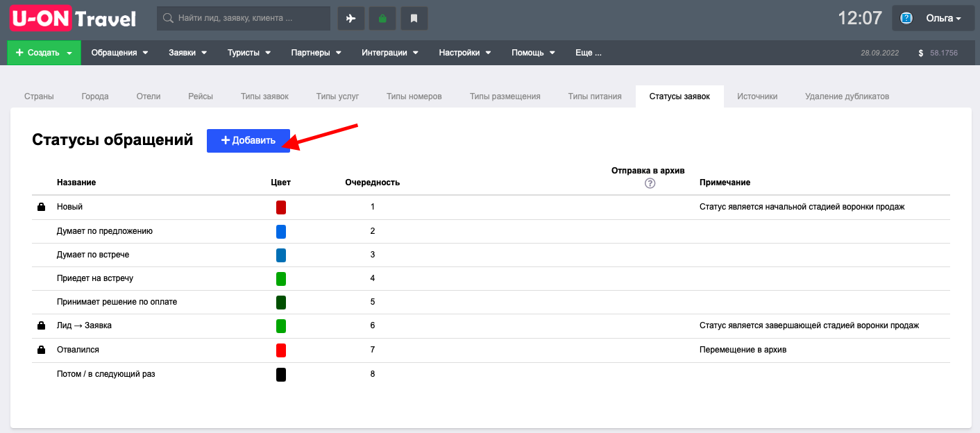This screenshot has height=433, width=980.
Task: Switch to the Типы услуг tab
Action: point(337,96)
